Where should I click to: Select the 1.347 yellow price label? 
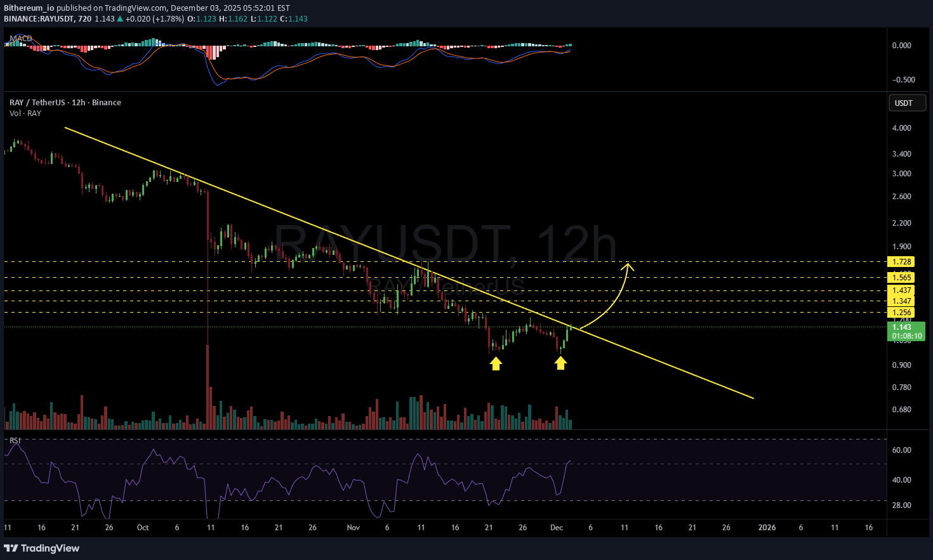[901, 301]
